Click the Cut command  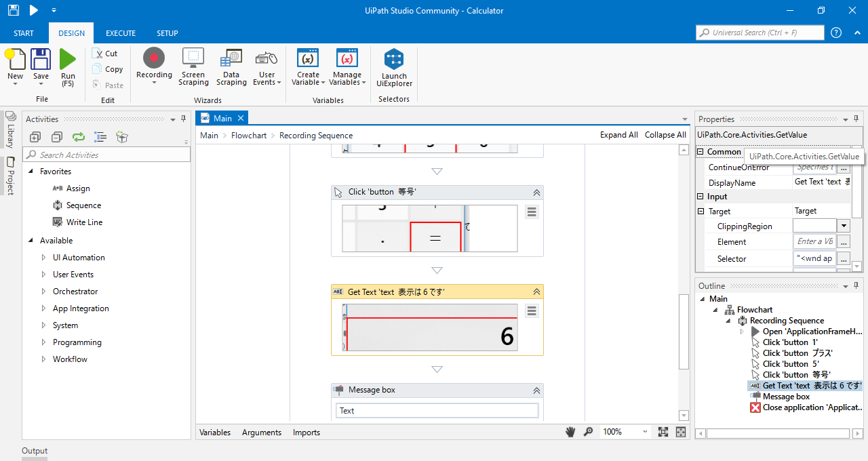coord(106,54)
